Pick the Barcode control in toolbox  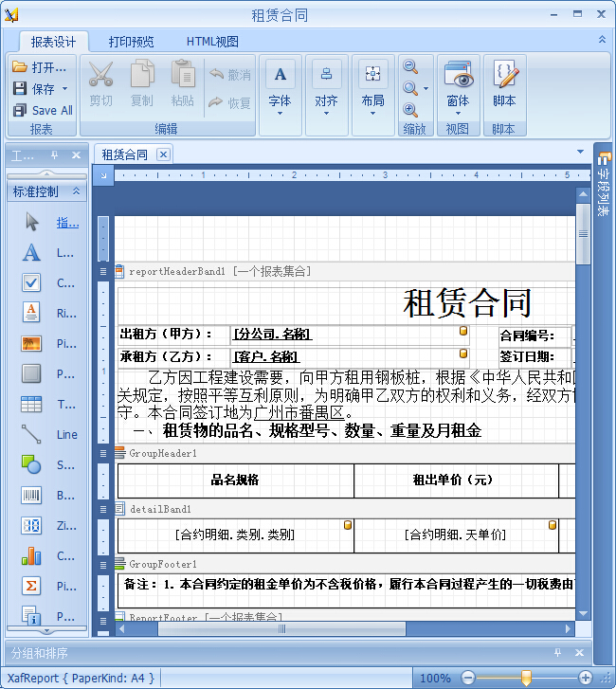coord(32,495)
